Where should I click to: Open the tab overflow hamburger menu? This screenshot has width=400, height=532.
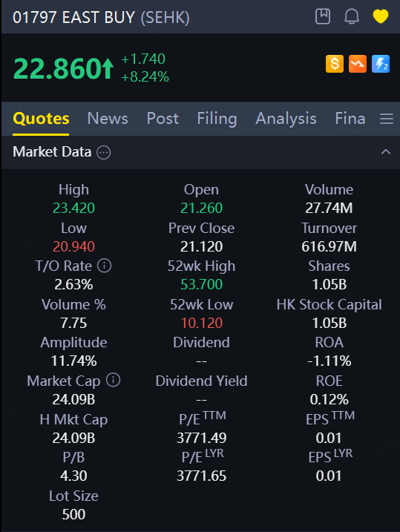click(387, 119)
